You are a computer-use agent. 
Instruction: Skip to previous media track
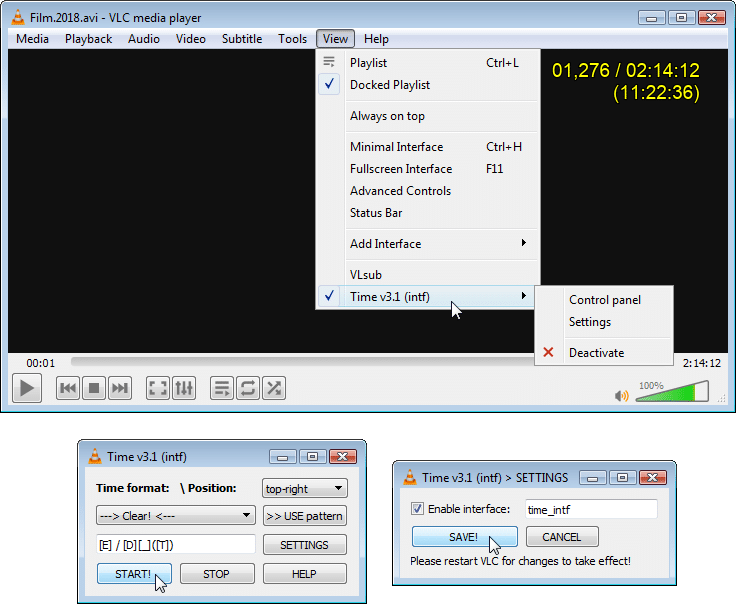click(68, 388)
